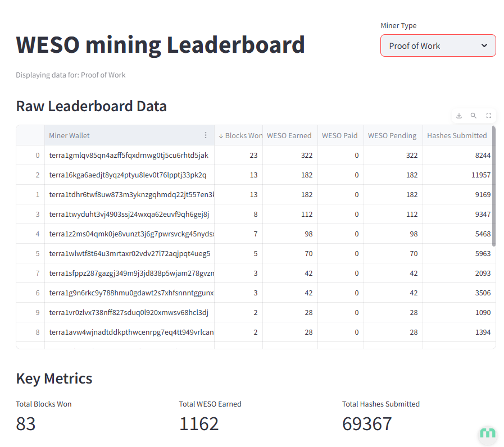Sort by WESO Pending column header
This screenshot has height=447, width=504.
393,135
